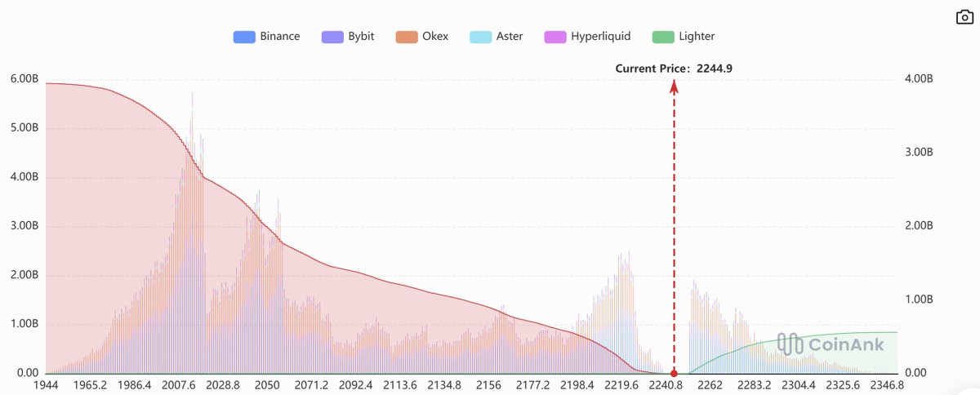Toggle the Lighter series label

coord(697,37)
